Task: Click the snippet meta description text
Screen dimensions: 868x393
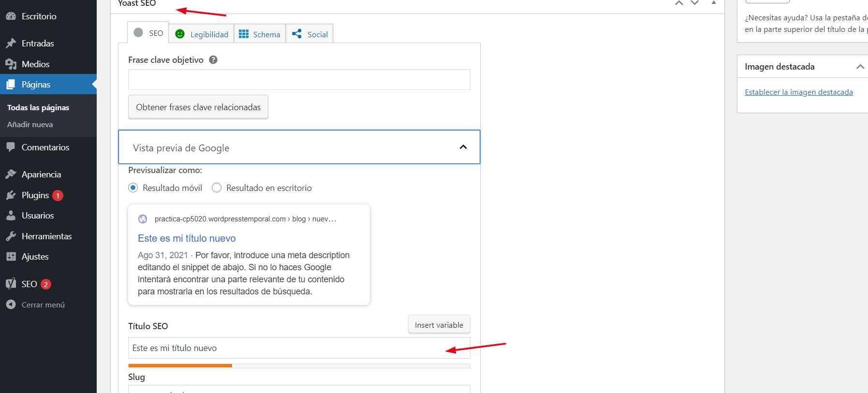Action: pos(244,273)
